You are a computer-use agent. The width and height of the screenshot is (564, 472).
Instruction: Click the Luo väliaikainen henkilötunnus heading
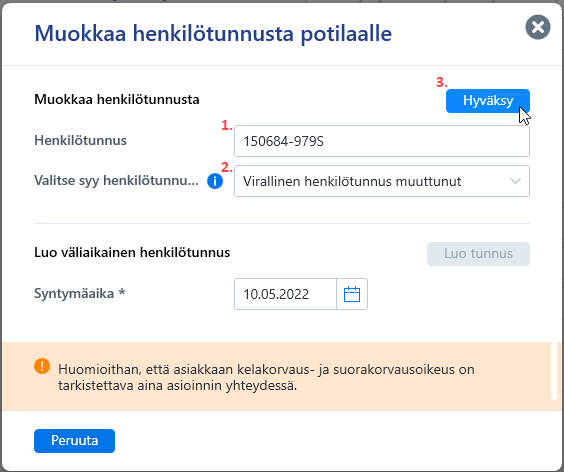pos(132,253)
